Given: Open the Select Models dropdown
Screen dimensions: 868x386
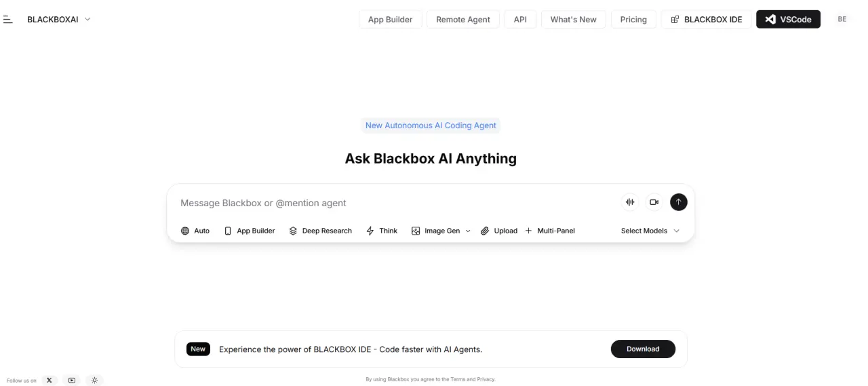Looking at the screenshot, I should (x=650, y=231).
